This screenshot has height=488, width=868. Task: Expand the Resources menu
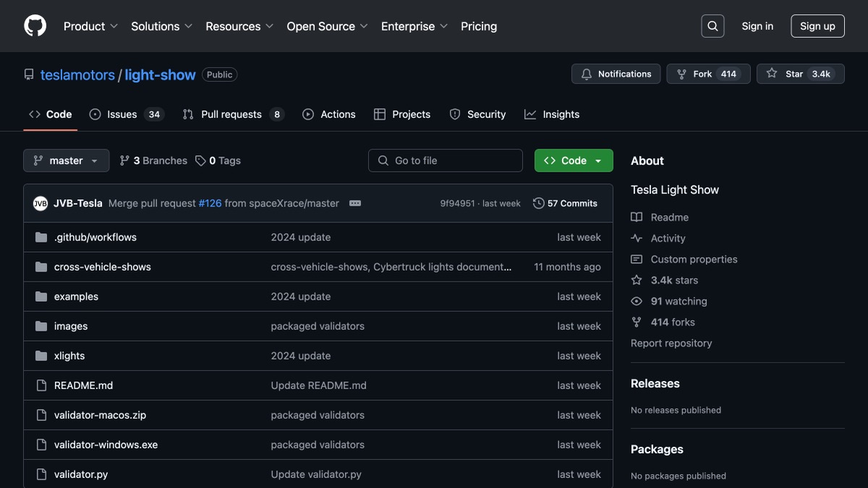tap(239, 26)
